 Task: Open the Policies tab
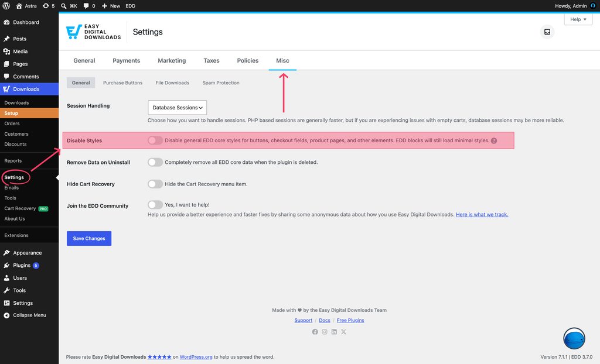[x=248, y=60]
